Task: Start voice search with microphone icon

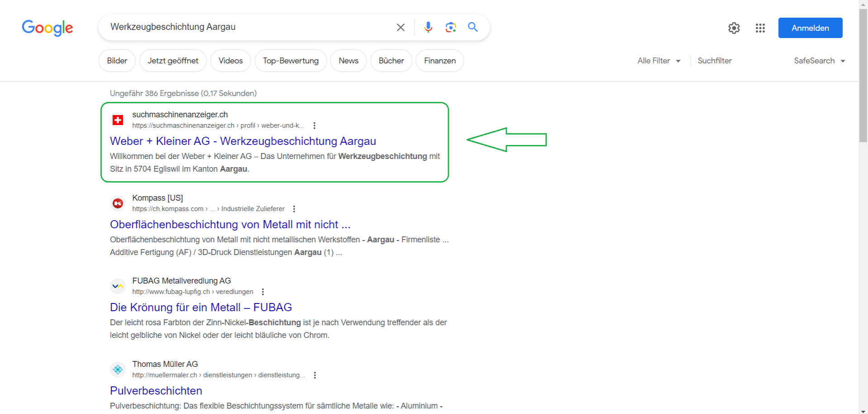Action: [428, 28]
